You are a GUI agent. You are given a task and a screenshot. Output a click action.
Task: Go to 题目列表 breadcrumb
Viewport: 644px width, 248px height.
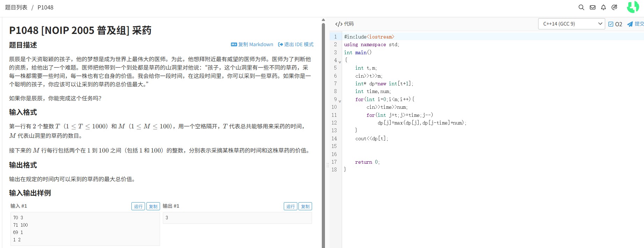tap(16, 7)
